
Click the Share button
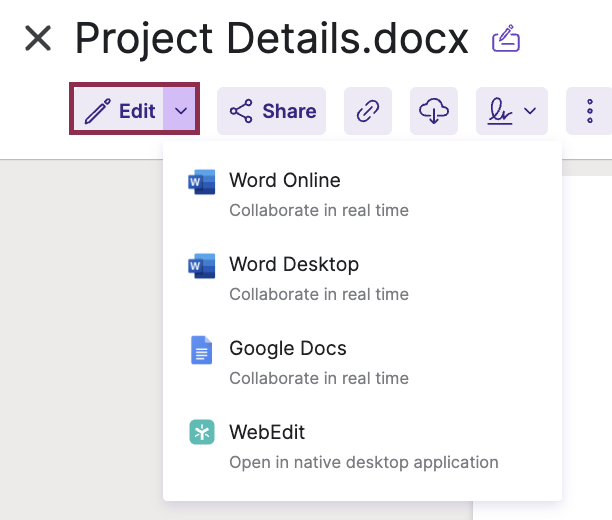point(272,111)
